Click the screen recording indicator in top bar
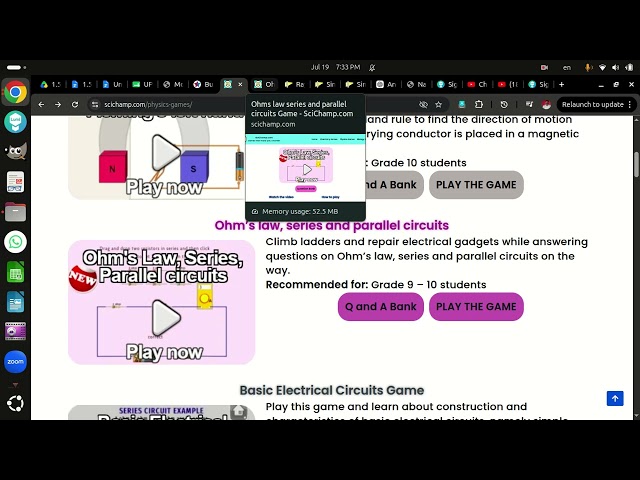 point(544,67)
